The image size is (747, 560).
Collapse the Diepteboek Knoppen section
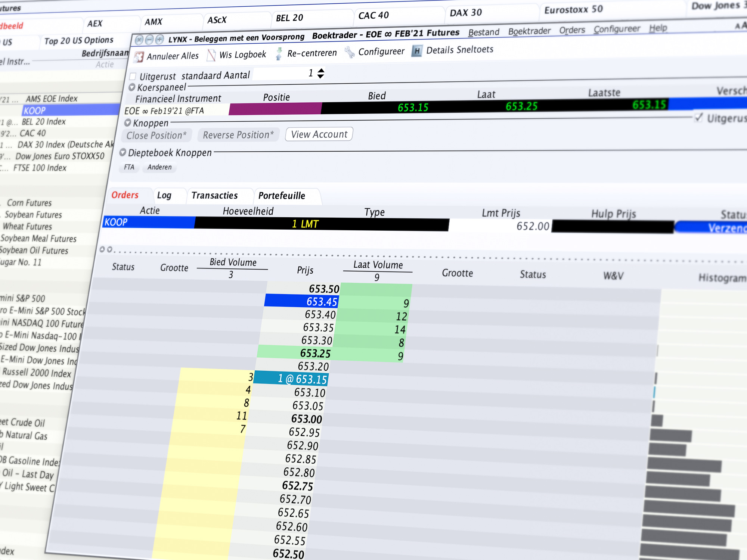123,152
